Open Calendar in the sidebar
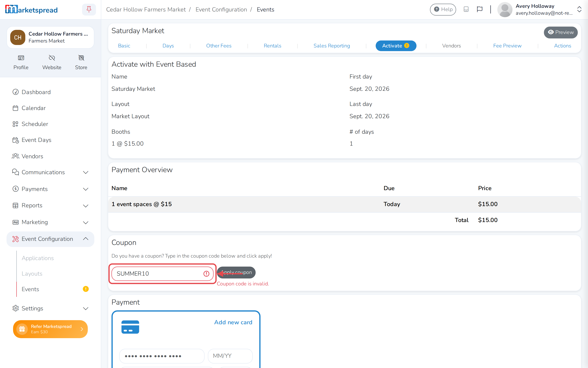Viewport: 588px width, 368px height. (x=50, y=108)
